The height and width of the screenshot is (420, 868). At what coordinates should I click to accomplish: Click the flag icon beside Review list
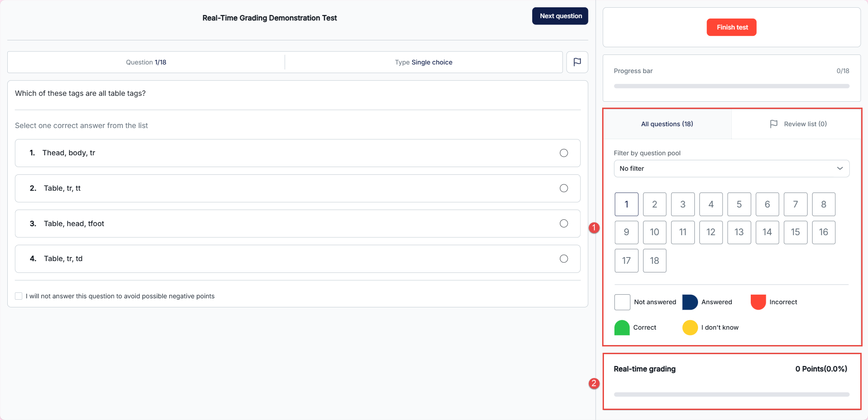click(x=773, y=124)
